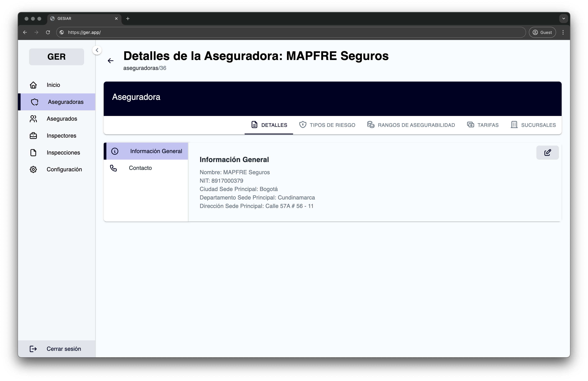Collapse the sidebar with the chevron button
This screenshot has width=588, height=381.
coord(97,50)
